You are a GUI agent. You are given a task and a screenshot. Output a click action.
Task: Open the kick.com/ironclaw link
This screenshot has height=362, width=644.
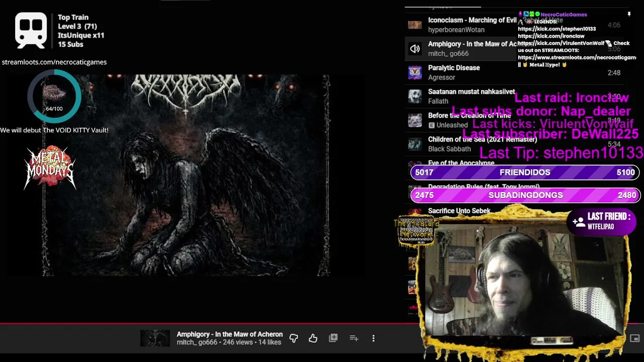click(551, 36)
